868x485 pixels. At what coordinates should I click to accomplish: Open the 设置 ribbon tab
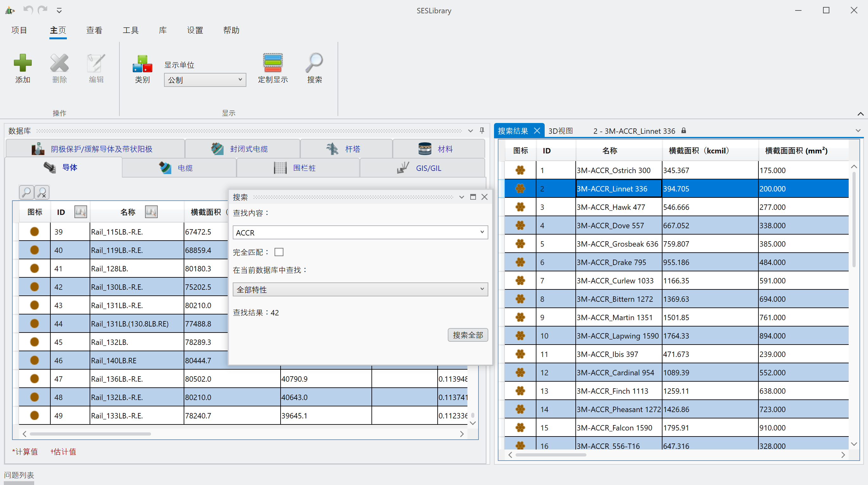tap(195, 30)
